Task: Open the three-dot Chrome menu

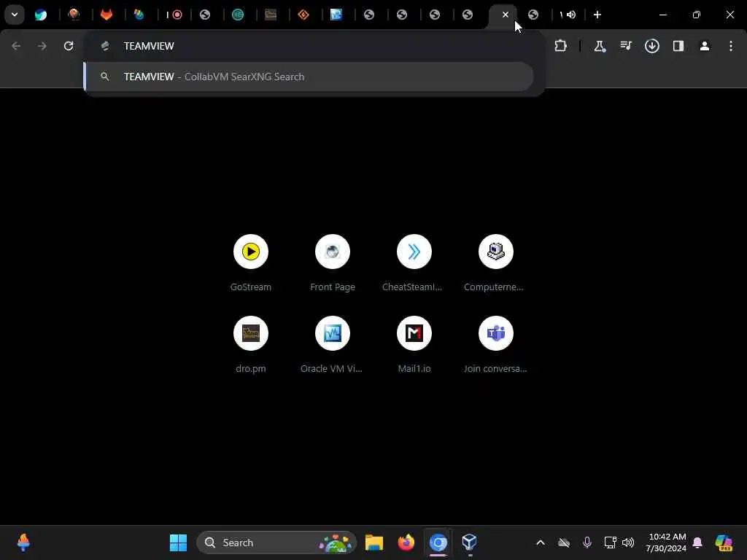Action: (x=731, y=46)
